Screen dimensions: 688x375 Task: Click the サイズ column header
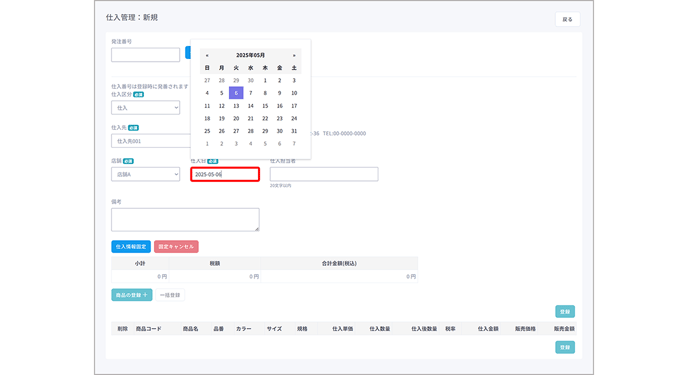[x=274, y=329]
